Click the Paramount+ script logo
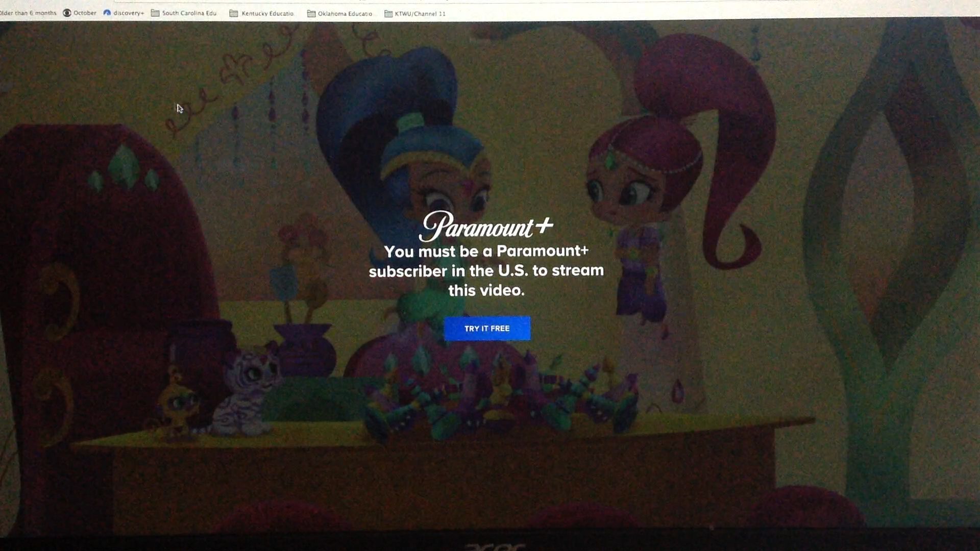 (x=485, y=226)
